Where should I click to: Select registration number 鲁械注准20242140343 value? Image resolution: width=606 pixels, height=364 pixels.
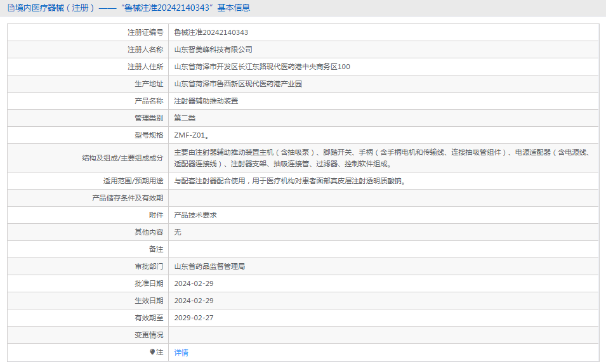(211, 32)
